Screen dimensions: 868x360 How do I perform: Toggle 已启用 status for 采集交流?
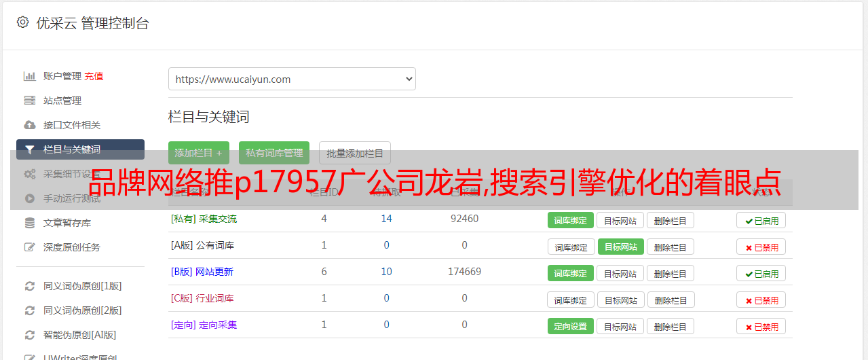pos(761,220)
